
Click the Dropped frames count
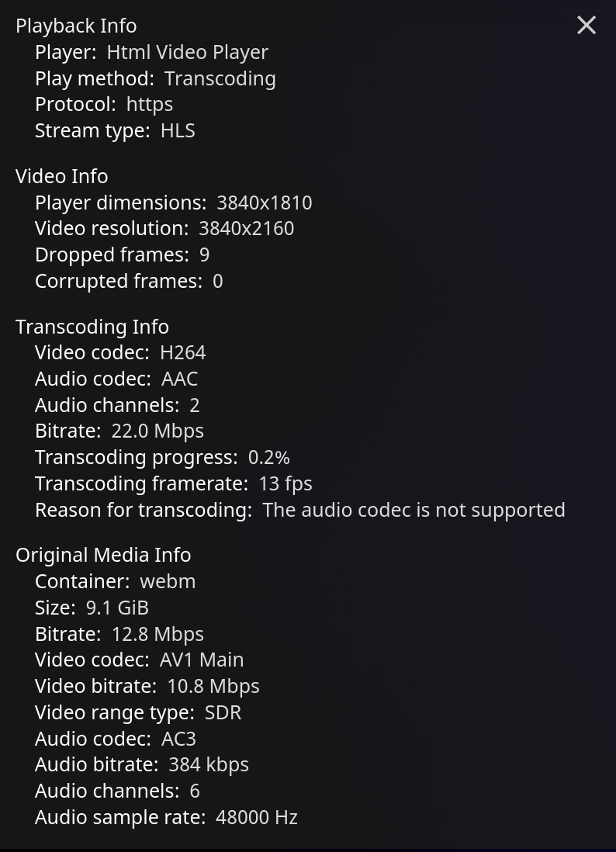204,255
